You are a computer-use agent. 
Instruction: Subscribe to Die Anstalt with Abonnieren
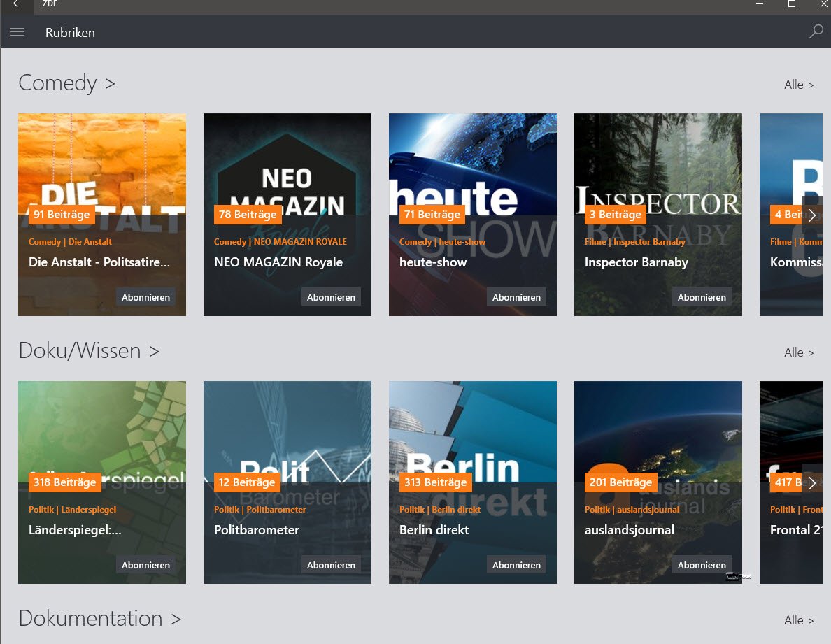145,297
